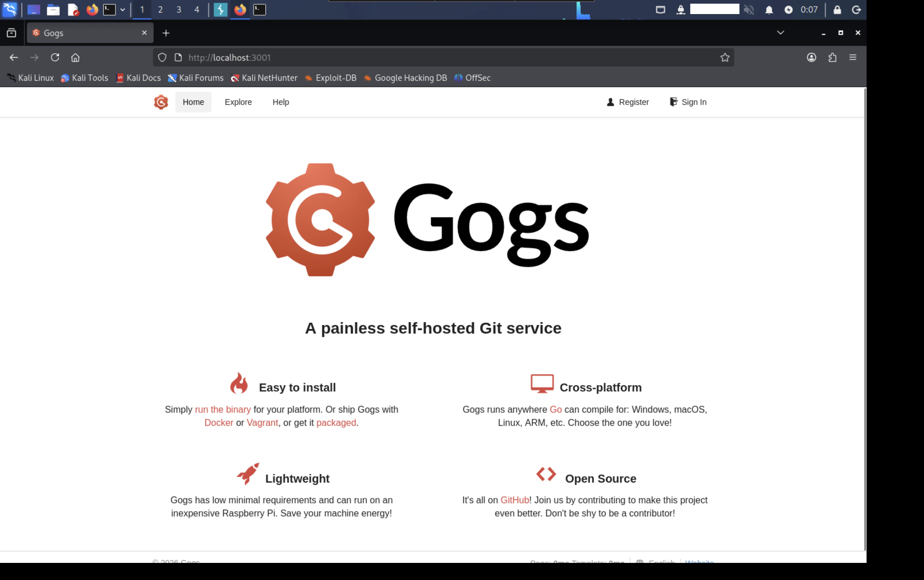Open a new tab with plus button
Image resolution: width=924 pixels, height=580 pixels.
pos(166,33)
